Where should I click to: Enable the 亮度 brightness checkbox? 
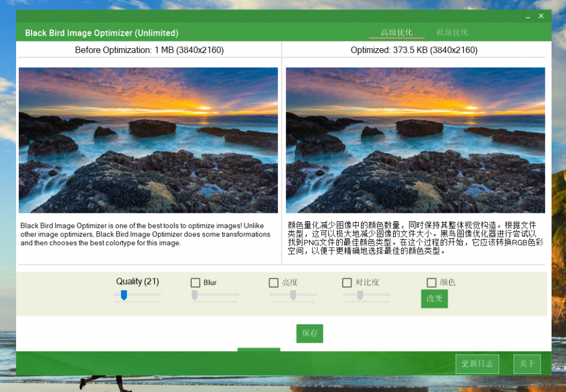(x=274, y=282)
